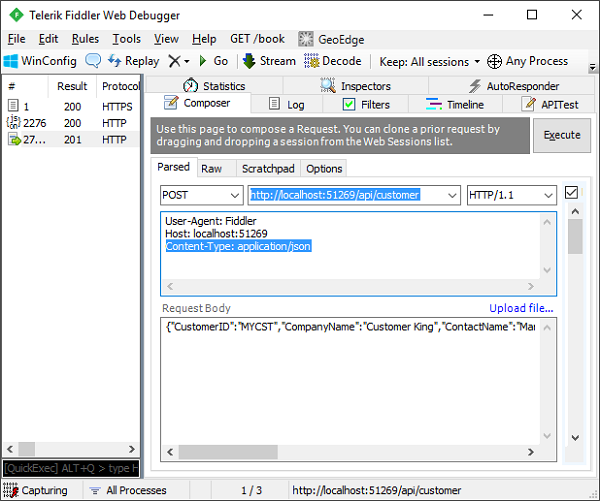Toggle checkbox beside HTTP version dropdown
This screenshot has width=600, height=501.
click(571, 192)
